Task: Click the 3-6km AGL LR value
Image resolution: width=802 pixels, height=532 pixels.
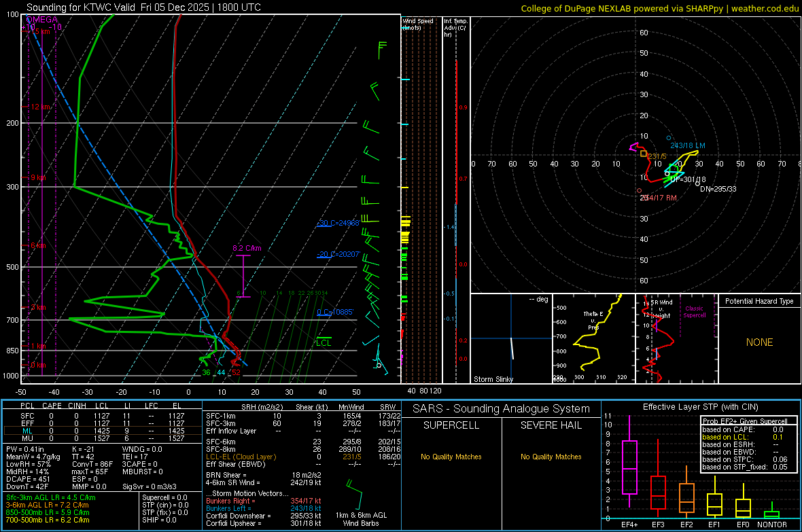Action: (48, 505)
